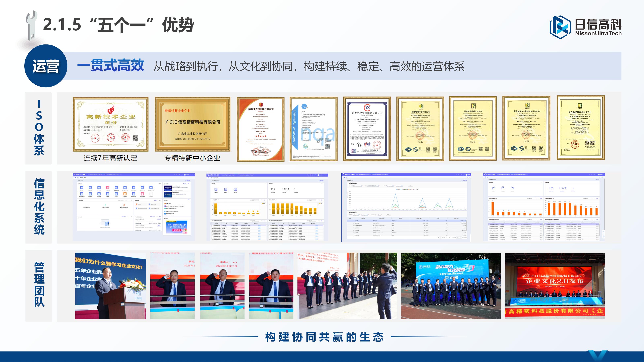
Task: Select the 采购人员看板 pink app icon
Action: (142, 195)
